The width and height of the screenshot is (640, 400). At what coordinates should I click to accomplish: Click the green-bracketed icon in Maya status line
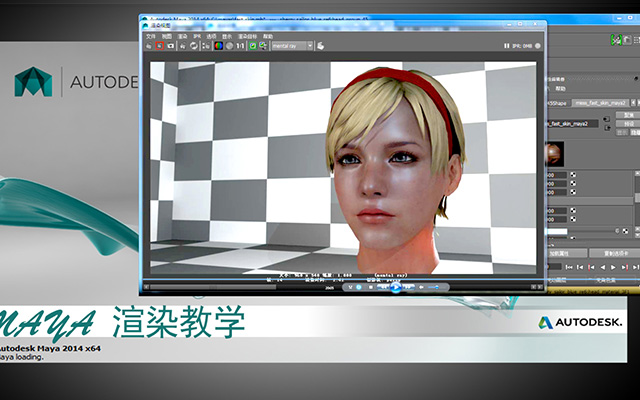point(616,40)
